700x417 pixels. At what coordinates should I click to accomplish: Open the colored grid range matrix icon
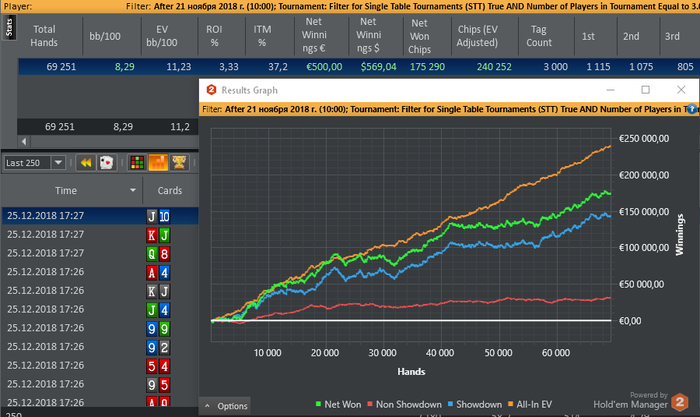coord(137,163)
